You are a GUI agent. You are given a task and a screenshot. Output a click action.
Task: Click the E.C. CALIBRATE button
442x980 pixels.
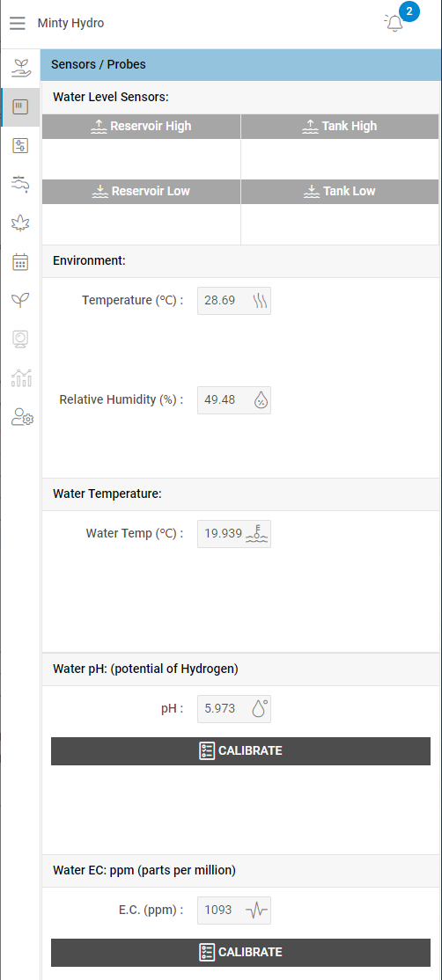(x=240, y=953)
